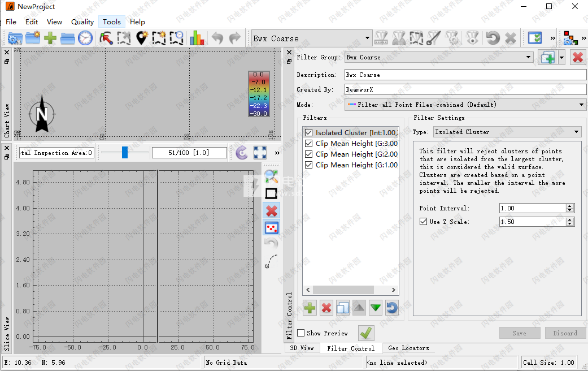This screenshot has width=588, height=371.
Task: Open the Mode combo box
Action: pos(465,105)
